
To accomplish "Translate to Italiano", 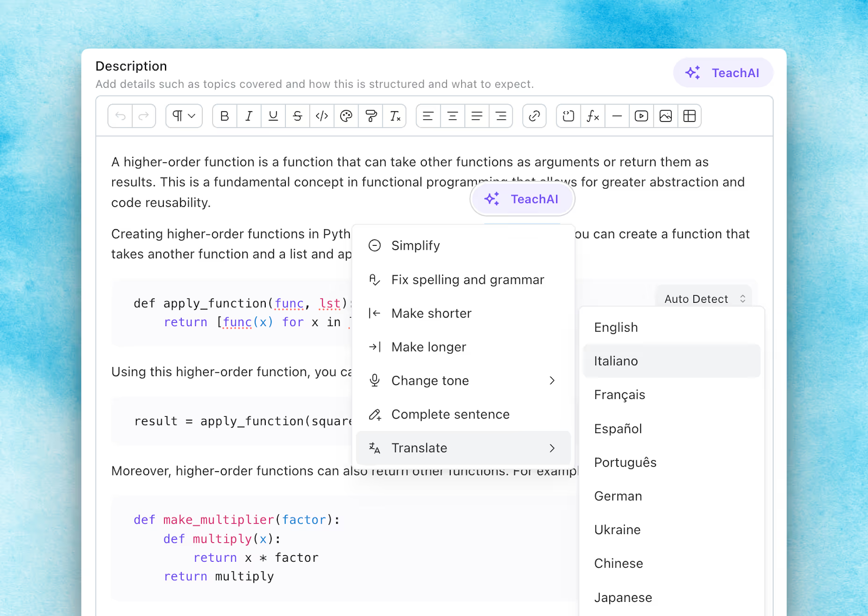I will pos(672,361).
